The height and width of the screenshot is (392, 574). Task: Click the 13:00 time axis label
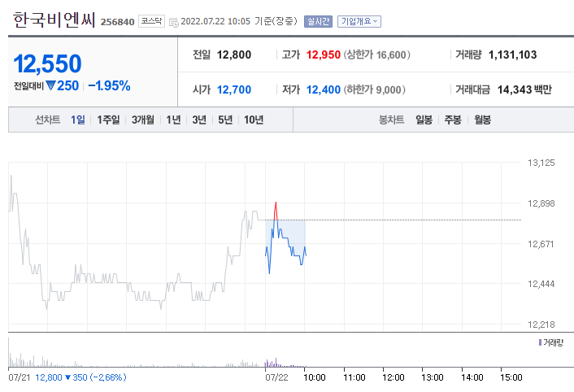click(433, 377)
